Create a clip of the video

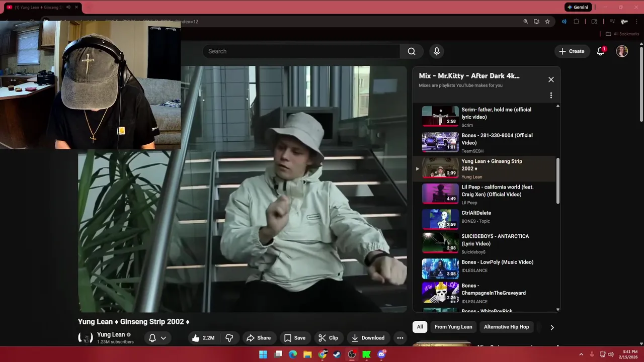click(x=328, y=338)
